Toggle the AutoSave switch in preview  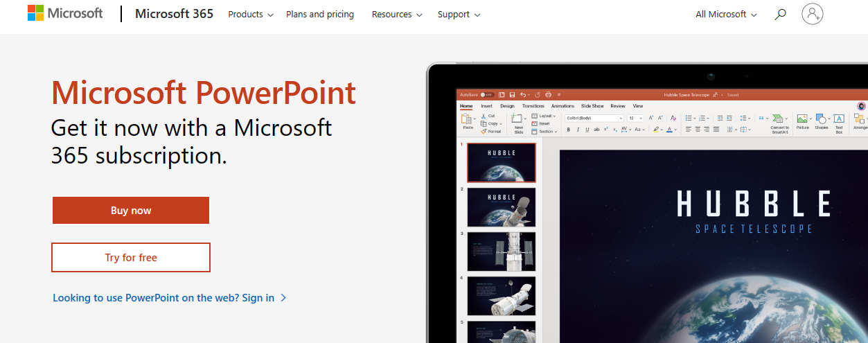(x=487, y=95)
